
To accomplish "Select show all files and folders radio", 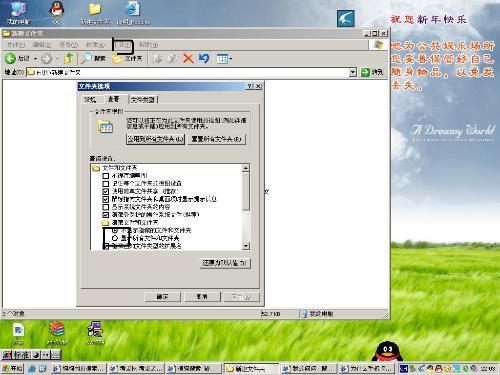I will 115,238.
